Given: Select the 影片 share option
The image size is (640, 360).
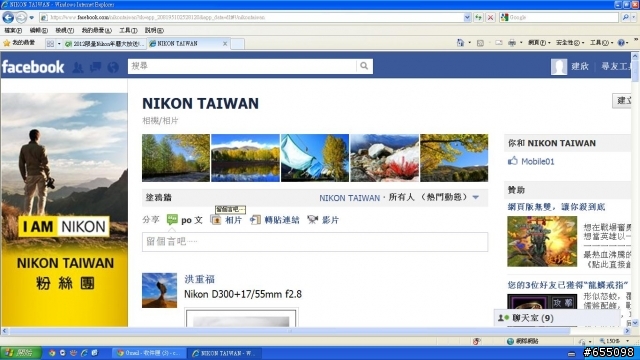Looking at the screenshot, I should (323, 220).
